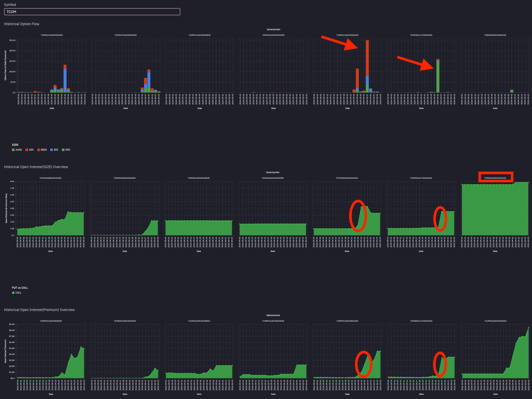Click the OptionSymbol label above the option flow charts
532x399 pixels.
(273, 29)
